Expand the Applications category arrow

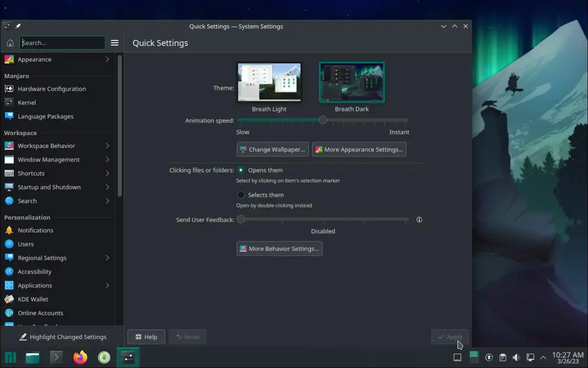click(x=107, y=286)
